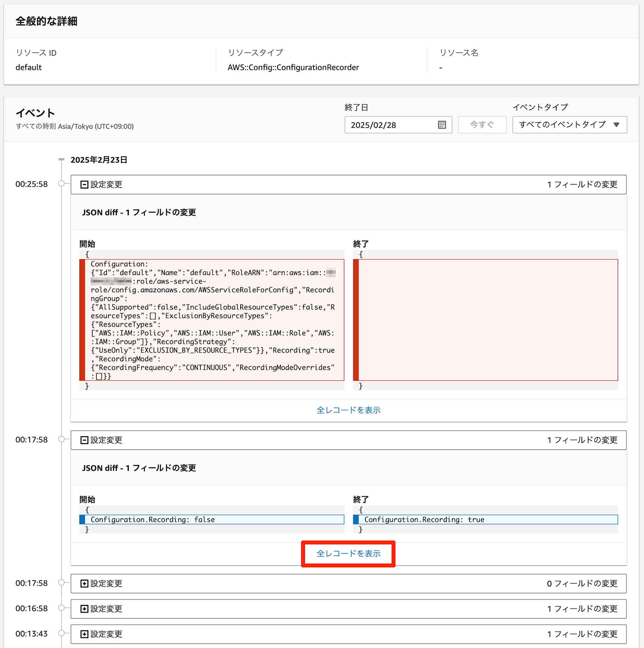Click 全レコードを表示 link under 00:25:58 event
Viewport: 644px width, 648px height.
[x=348, y=410]
